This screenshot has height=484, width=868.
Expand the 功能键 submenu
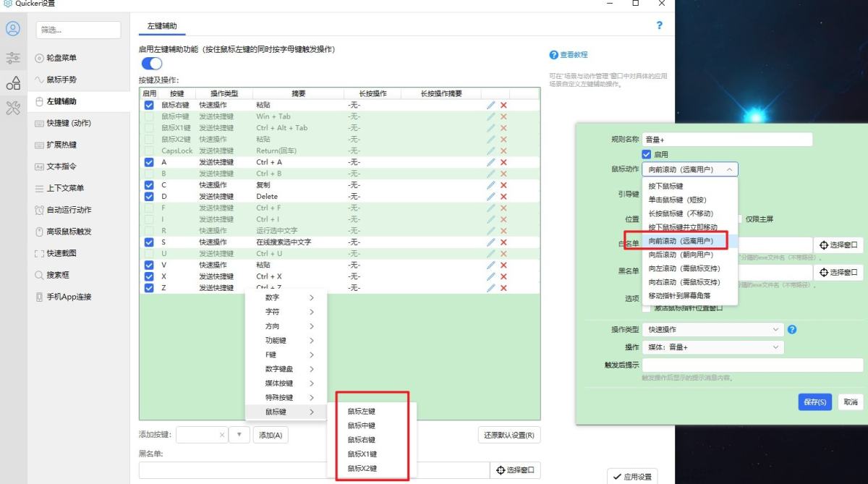286,341
